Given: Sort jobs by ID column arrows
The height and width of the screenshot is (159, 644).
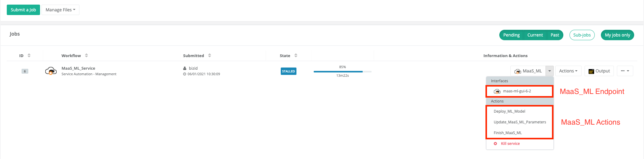Looking at the screenshot, I should [x=29, y=56].
